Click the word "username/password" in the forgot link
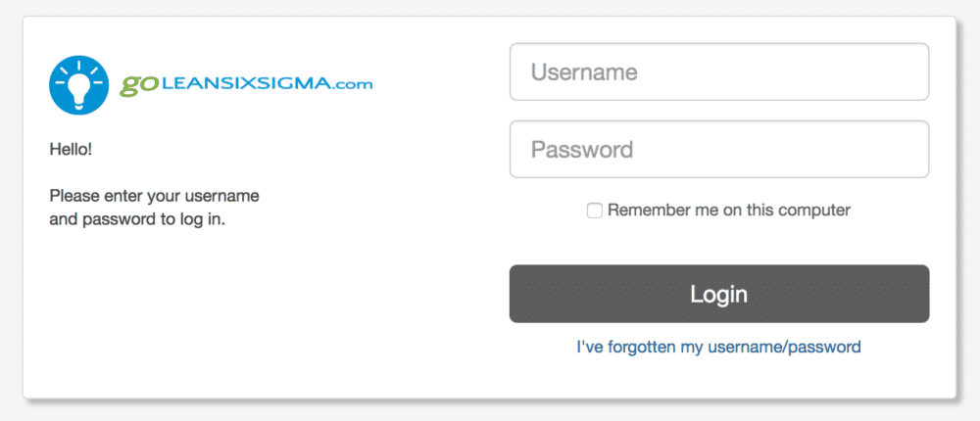Viewport: 980px width, 421px height. pos(784,347)
